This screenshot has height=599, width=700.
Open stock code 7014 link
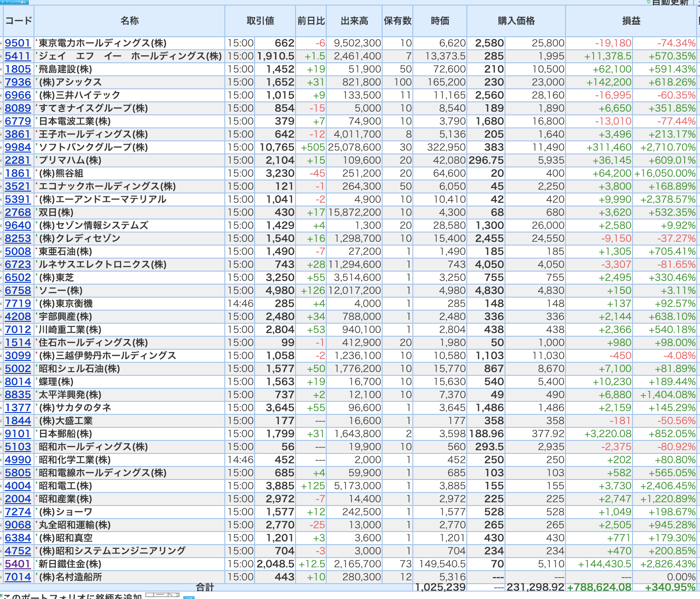[x=18, y=577]
